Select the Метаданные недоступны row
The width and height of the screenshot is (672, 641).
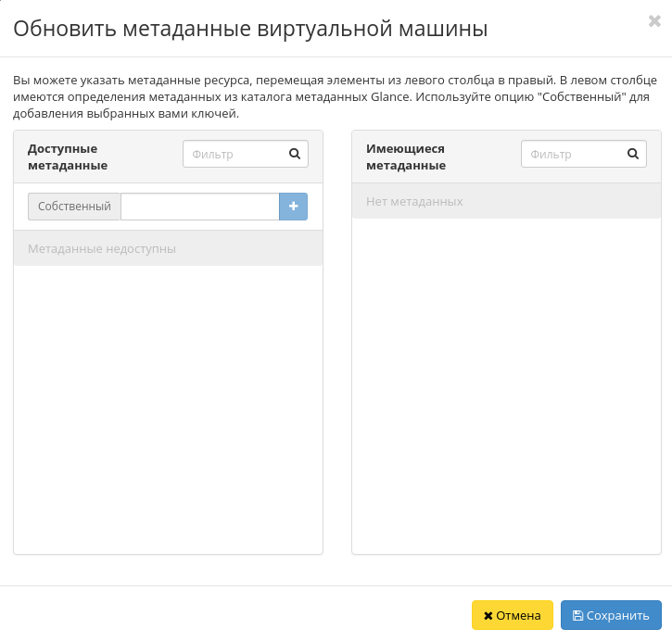(168, 248)
